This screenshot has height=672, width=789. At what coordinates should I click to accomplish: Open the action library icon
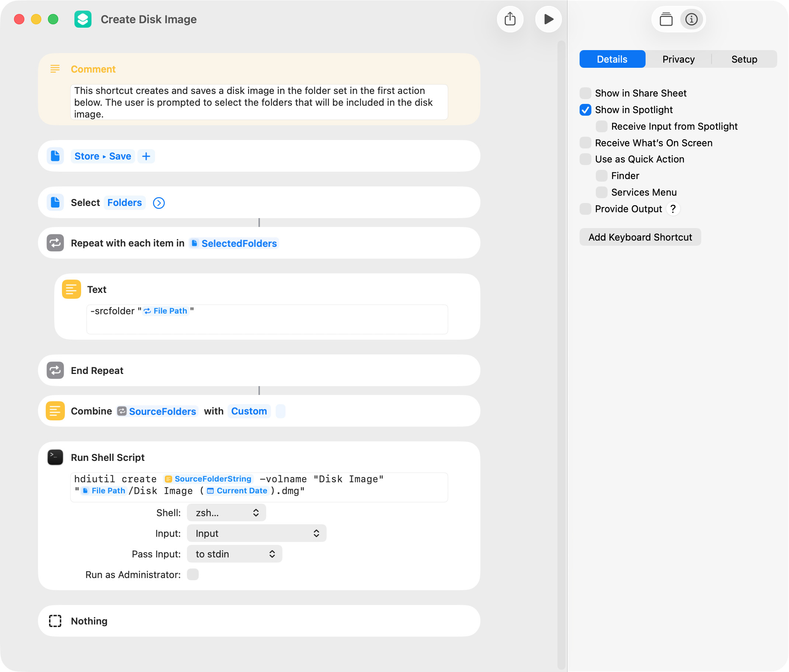coord(665,20)
